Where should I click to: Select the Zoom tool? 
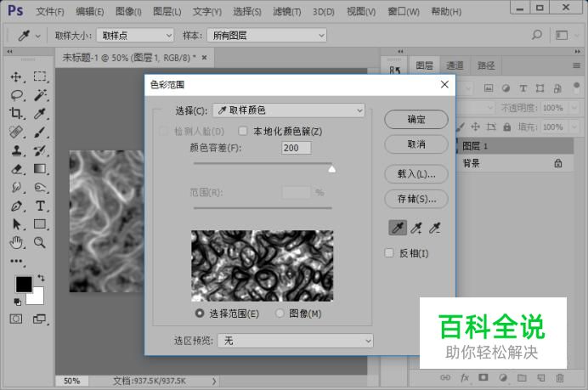[40, 243]
